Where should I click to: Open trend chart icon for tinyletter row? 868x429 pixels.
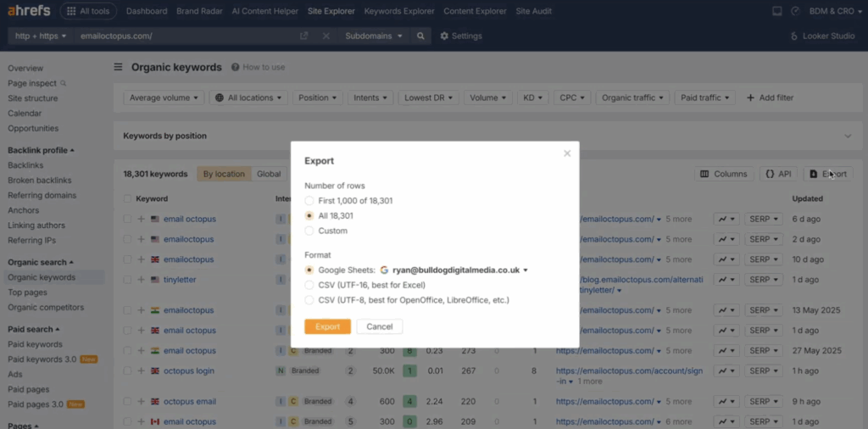726,280
